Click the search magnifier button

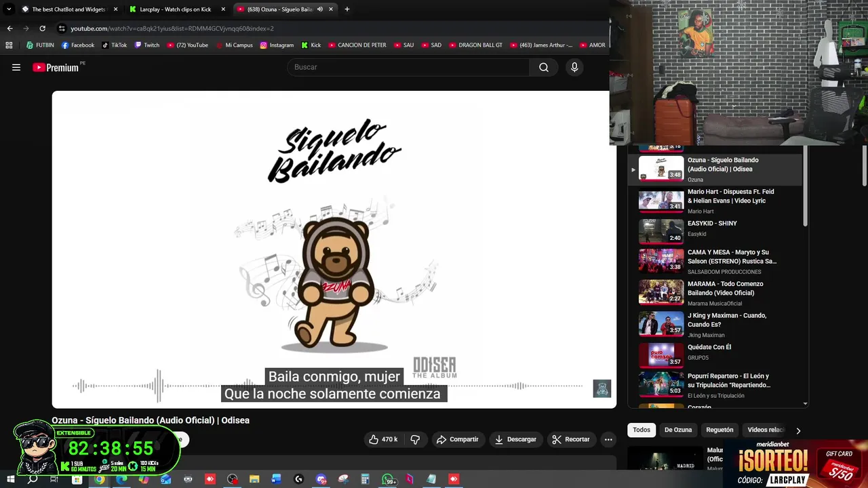click(544, 67)
